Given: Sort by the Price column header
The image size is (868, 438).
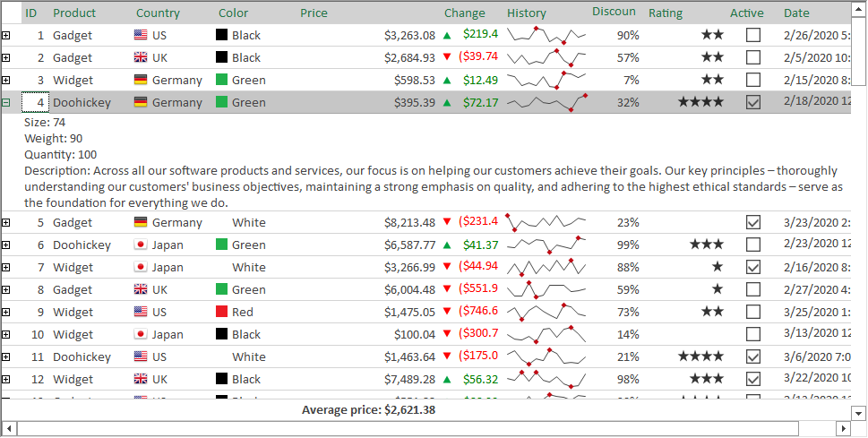Looking at the screenshot, I should coord(314,13).
